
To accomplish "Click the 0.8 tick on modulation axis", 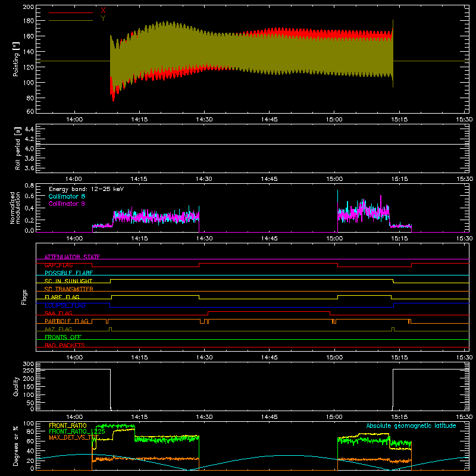I will point(29,185).
